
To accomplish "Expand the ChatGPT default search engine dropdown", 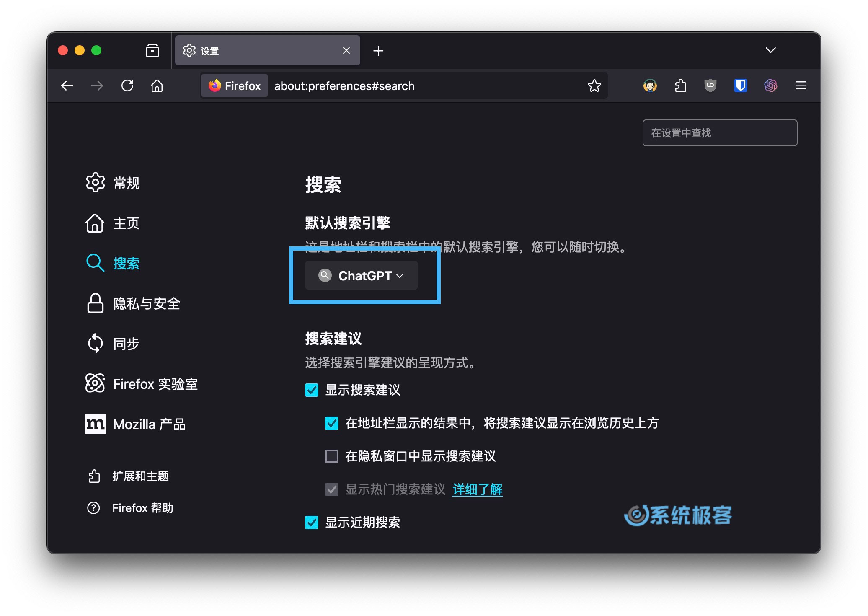I will 362,275.
